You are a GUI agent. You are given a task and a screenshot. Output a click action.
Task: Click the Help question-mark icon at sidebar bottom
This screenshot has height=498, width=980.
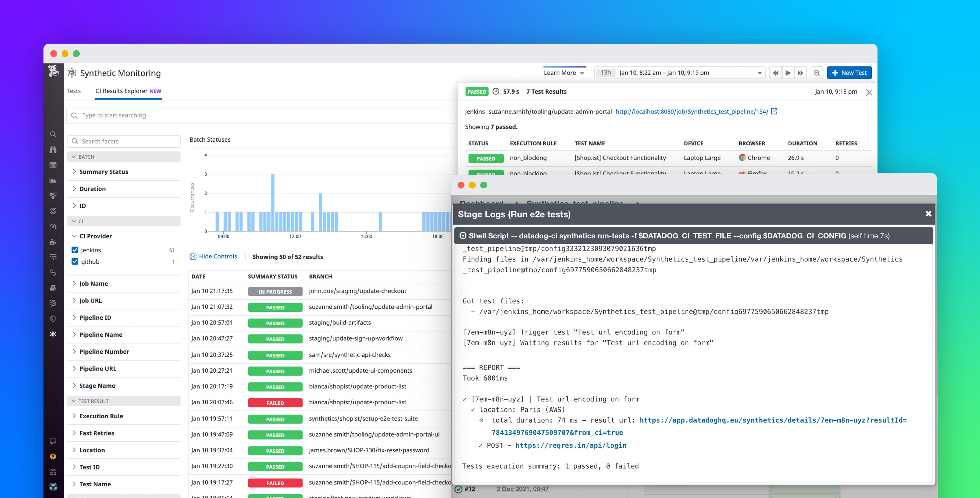(53, 456)
